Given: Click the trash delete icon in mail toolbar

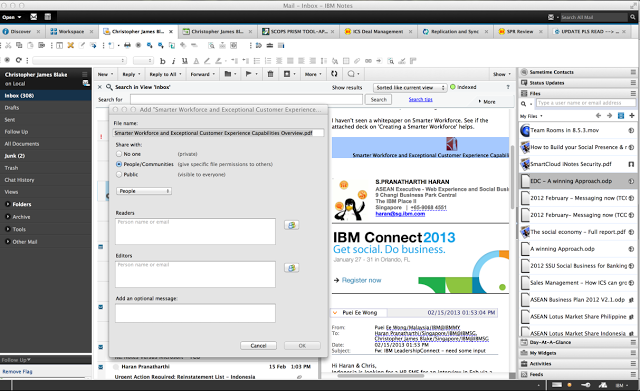Looking at the screenshot, I should pos(270,74).
